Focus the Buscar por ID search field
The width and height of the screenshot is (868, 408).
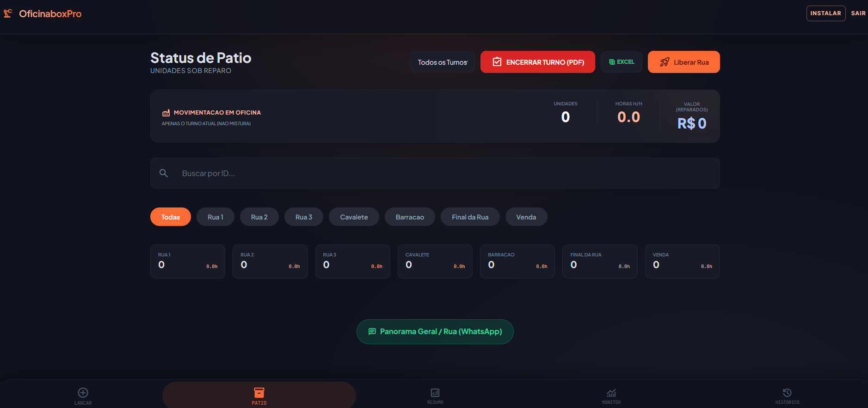tap(435, 173)
